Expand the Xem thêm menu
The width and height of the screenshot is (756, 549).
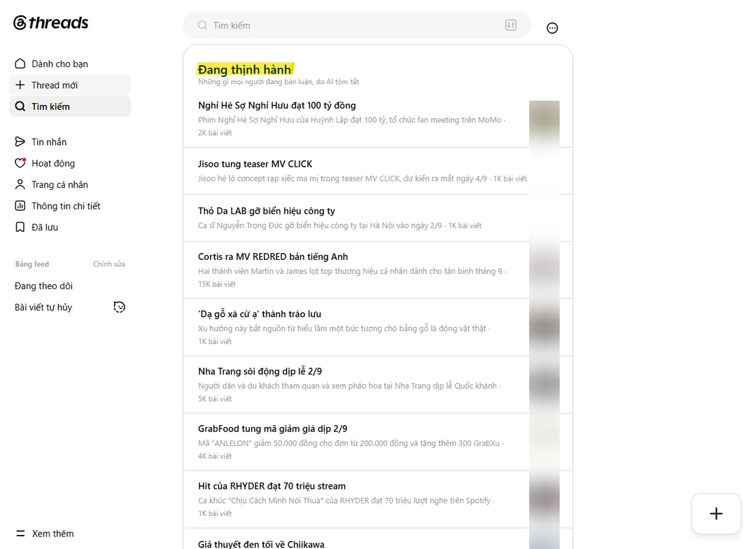tap(45, 534)
